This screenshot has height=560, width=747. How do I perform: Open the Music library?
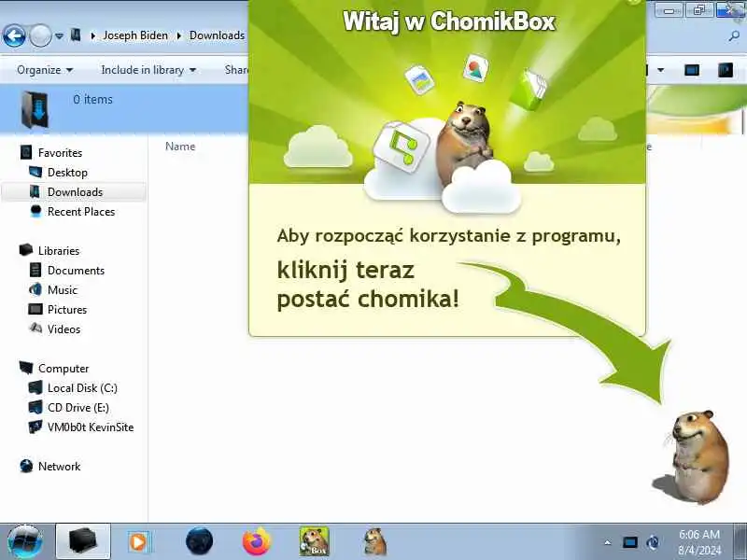pos(62,290)
